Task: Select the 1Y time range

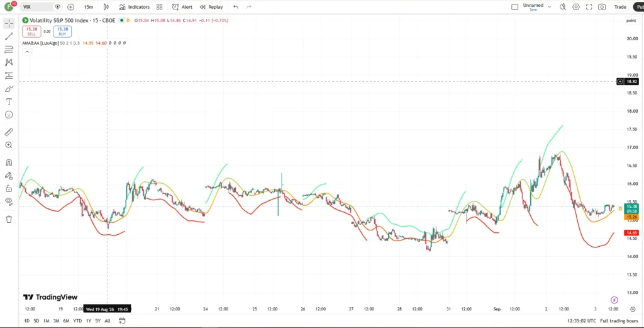Action: [88, 320]
